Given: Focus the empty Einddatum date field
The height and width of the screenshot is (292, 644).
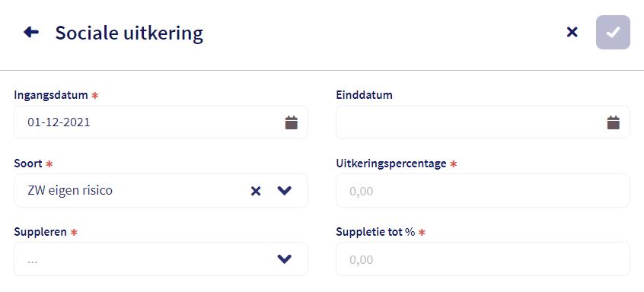Looking at the screenshot, I should tap(483, 122).
